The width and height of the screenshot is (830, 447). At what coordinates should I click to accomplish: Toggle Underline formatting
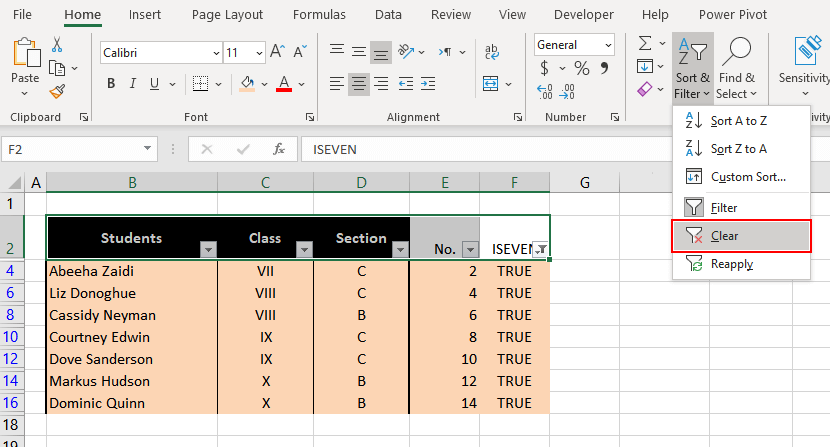[x=155, y=84]
